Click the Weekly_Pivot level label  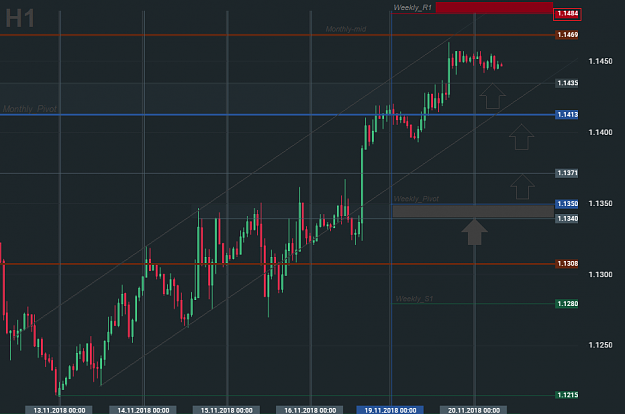pyautogui.click(x=416, y=199)
